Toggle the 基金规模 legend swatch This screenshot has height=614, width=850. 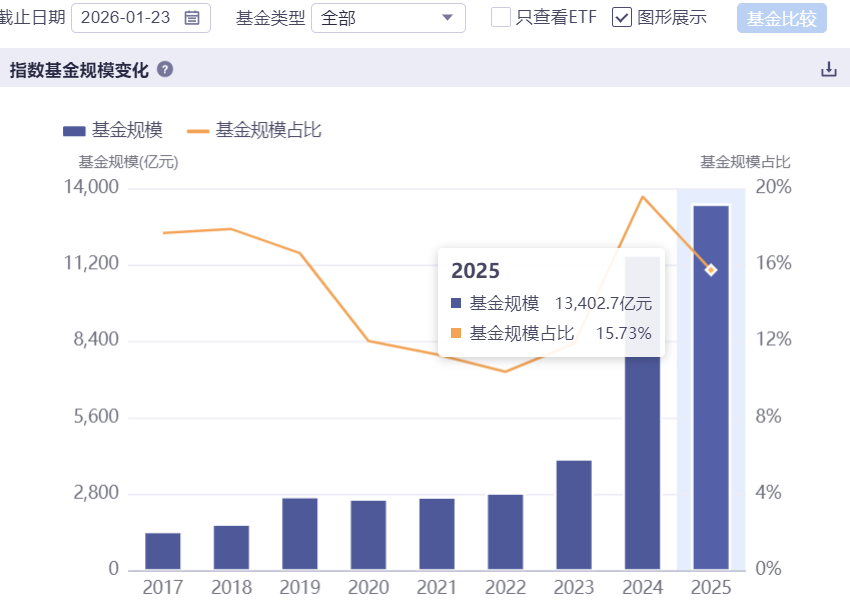click(x=74, y=131)
